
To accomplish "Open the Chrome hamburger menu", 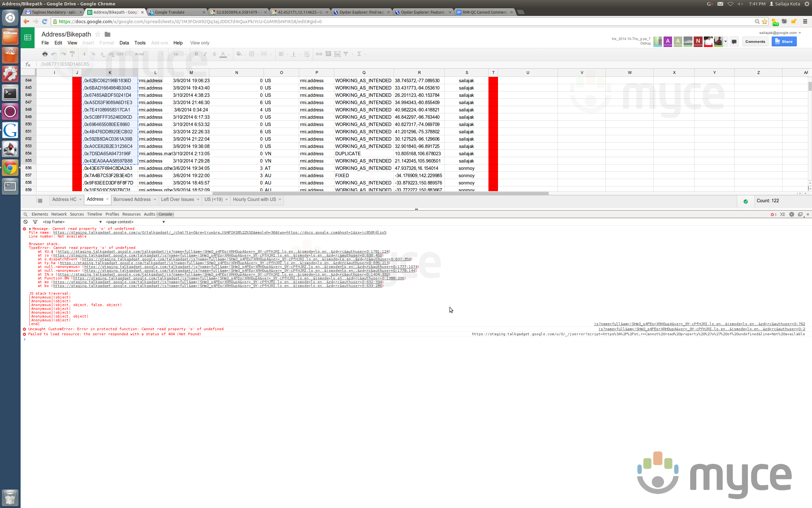I will (805, 22).
